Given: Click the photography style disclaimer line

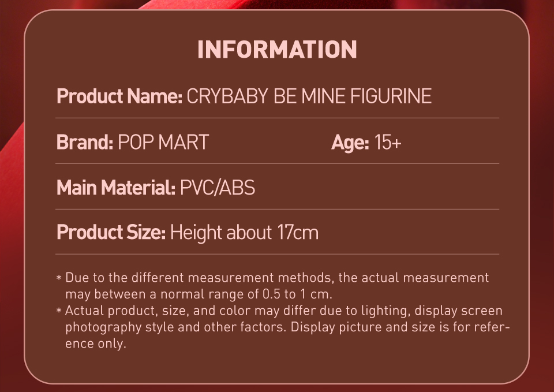Looking at the screenshot, I should point(287,327).
